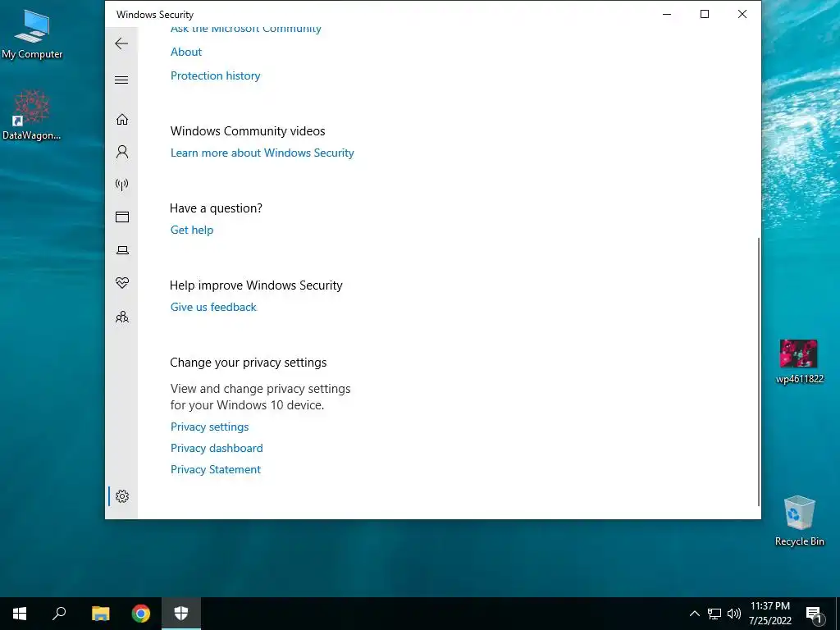This screenshot has height=630, width=840.
Task: Minimize the Windows Security window
Action: [x=667, y=15]
